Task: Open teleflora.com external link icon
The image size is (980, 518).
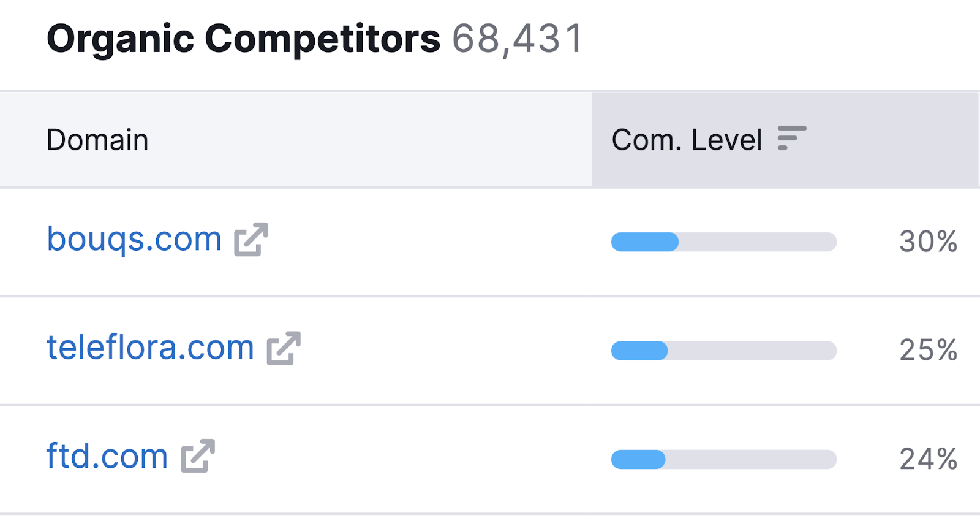Action: [284, 348]
